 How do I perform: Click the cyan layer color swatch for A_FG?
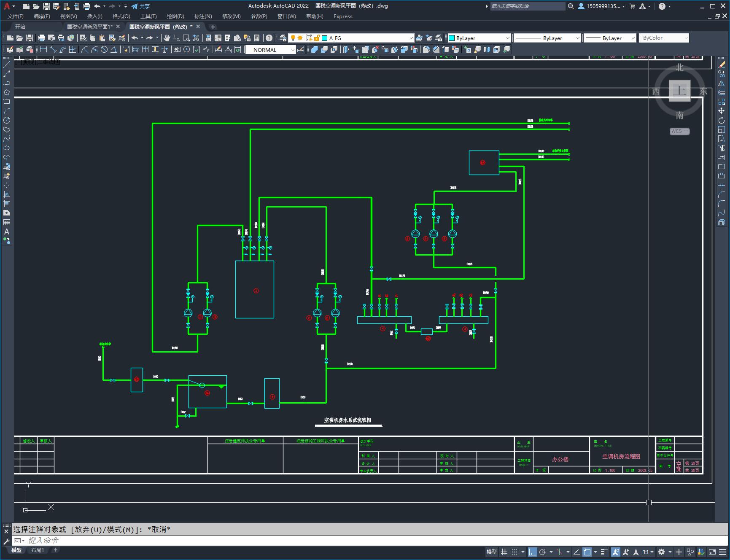(x=325, y=38)
